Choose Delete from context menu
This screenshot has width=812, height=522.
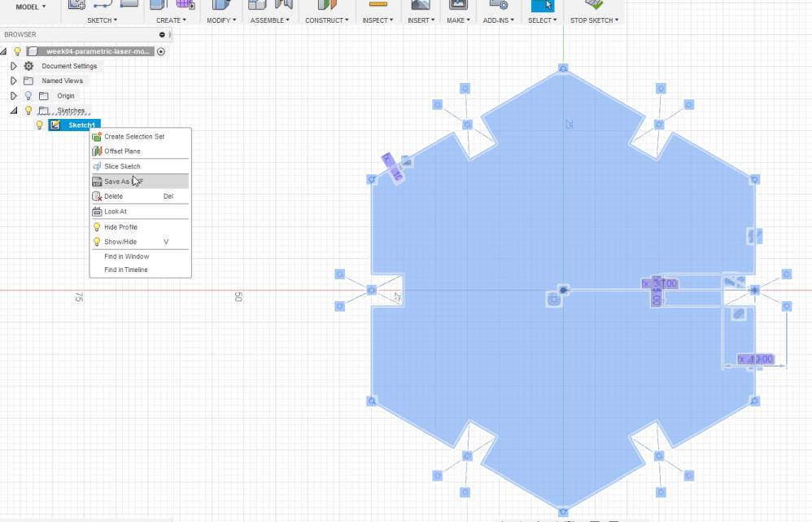click(x=140, y=196)
